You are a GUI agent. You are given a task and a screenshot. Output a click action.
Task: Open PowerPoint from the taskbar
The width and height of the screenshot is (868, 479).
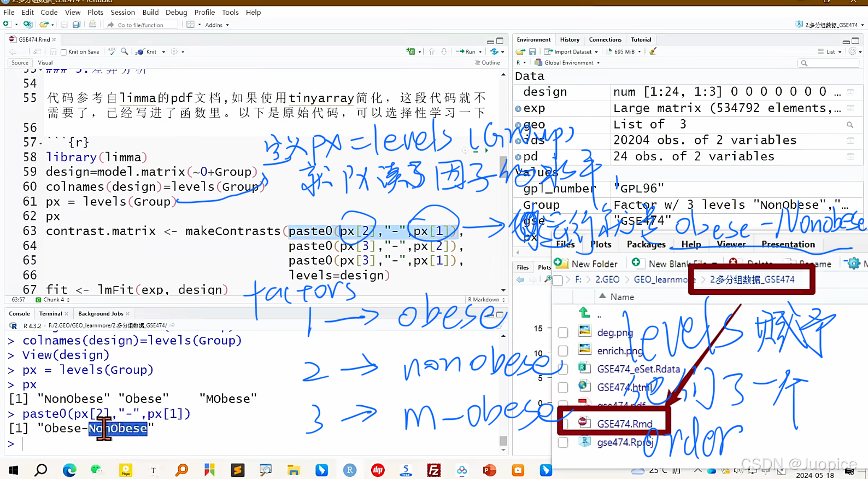click(490, 470)
